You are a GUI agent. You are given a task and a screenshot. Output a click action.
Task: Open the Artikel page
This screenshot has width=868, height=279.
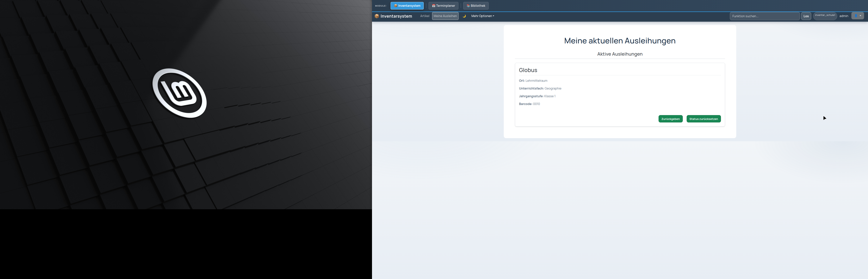pos(425,16)
